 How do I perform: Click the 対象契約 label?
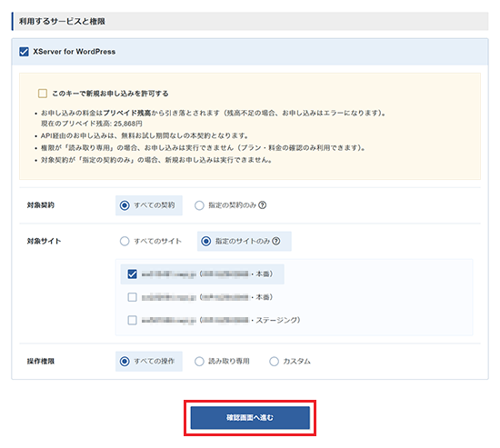41,205
